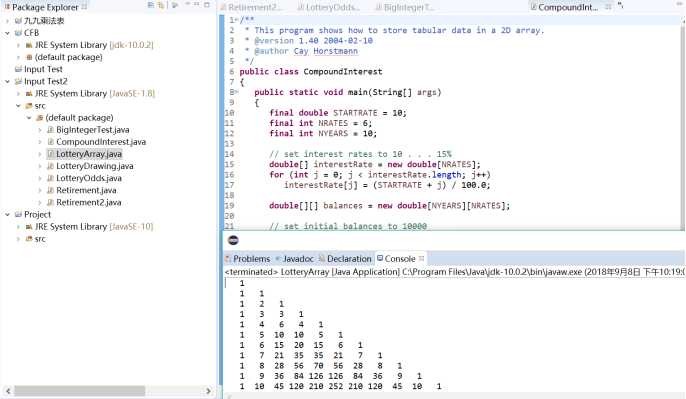Click the maximize icon of Package Explorer
Screen dimensions: 686x399
point(207,5)
